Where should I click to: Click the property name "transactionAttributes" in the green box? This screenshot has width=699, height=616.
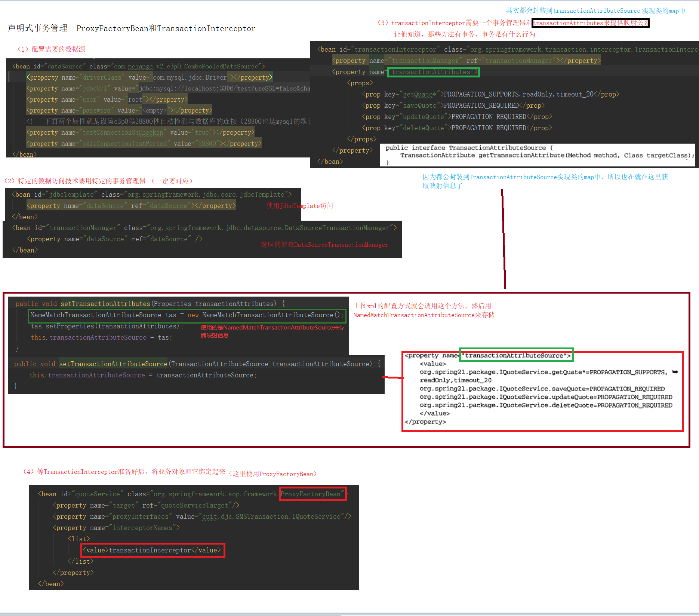point(434,72)
